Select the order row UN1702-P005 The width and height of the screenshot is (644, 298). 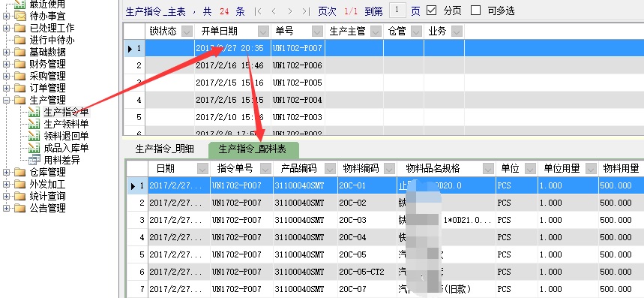coord(383,83)
